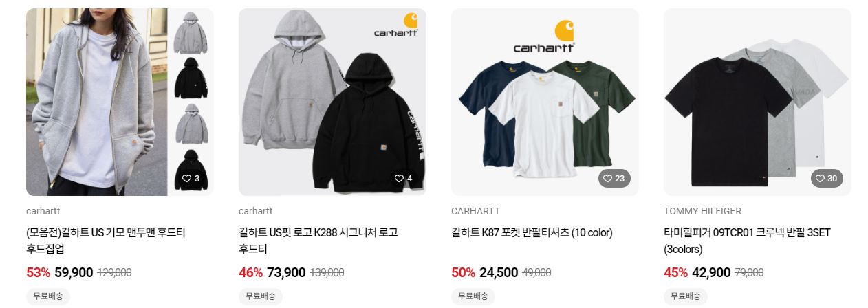
Task: Click the lowercase carhartt brand above 후드집업
Action: point(43,211)
